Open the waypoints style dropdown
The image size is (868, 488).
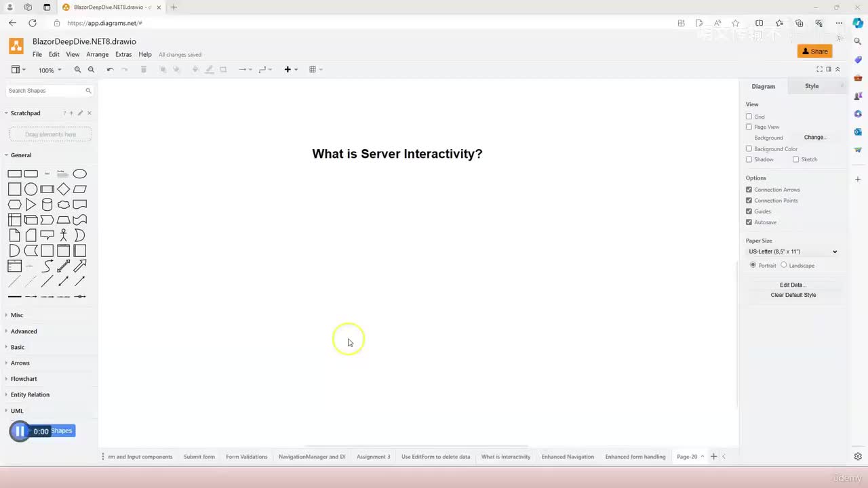pyautogui.click(x=265, y=69)
